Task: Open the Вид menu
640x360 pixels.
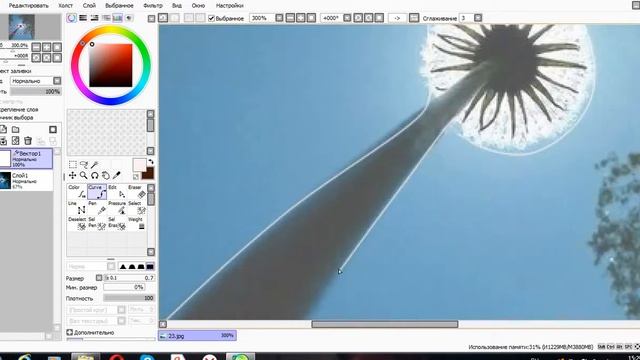Action: click(177, 6)
